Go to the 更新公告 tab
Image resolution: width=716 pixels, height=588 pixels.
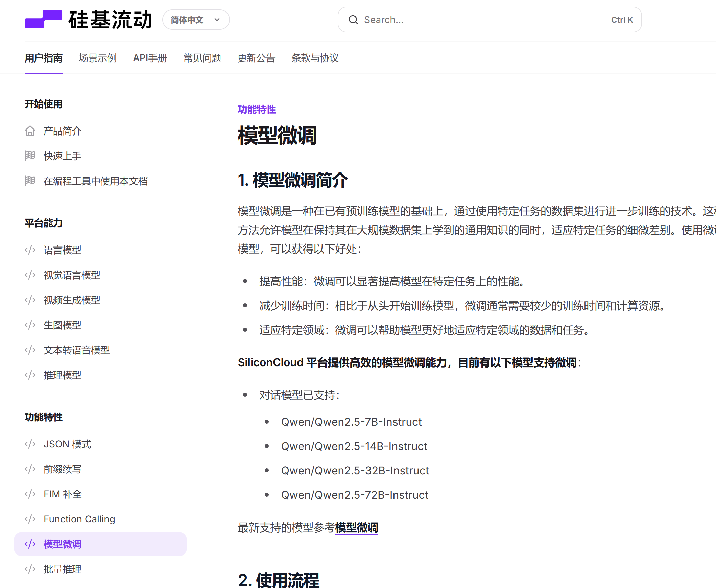coord(256,58)
